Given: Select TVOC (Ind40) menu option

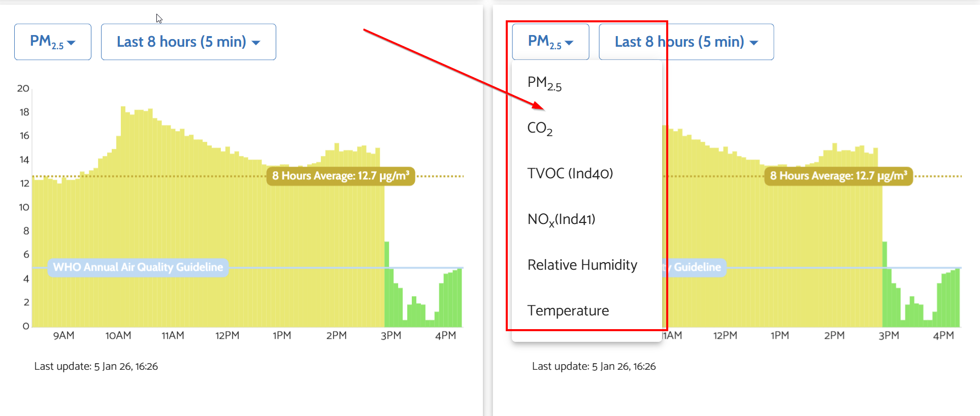Looking at the screenshot, I should [570, 174].
